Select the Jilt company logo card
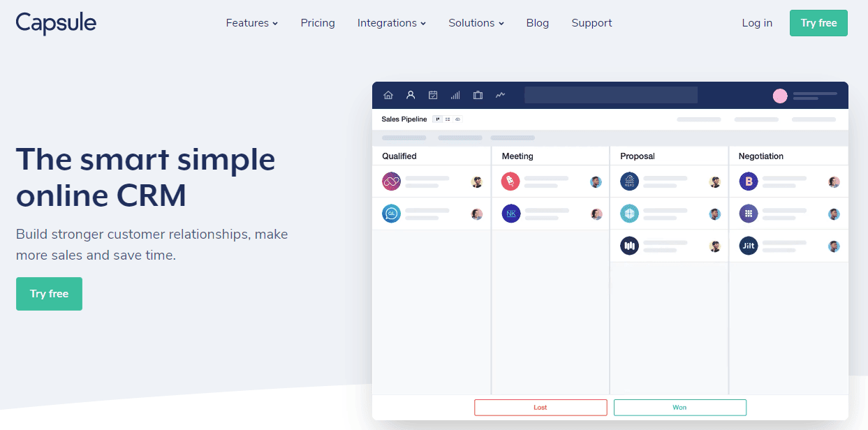Screen dimensions: 868x430 coord(748,246)
